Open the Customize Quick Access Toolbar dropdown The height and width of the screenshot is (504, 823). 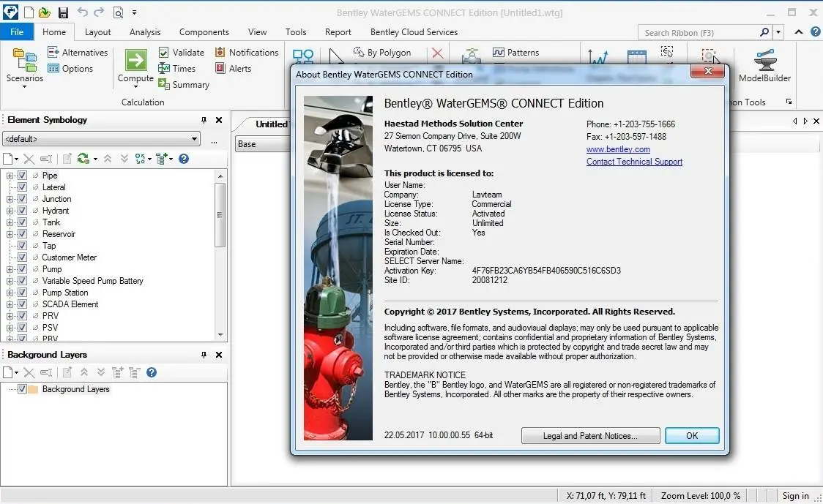135,12
